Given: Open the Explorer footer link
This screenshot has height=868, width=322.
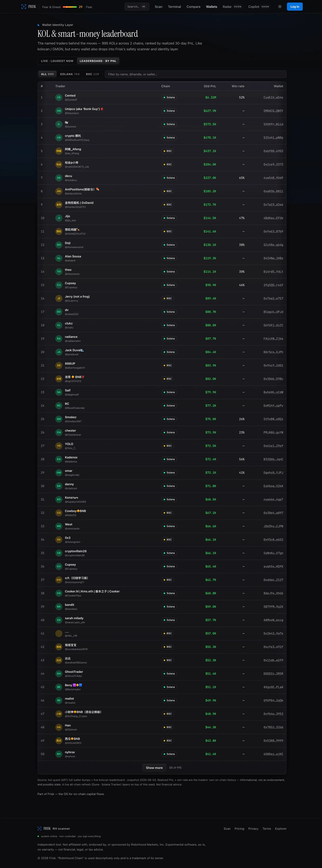Looking at the screenshot, I should (281, 829).
